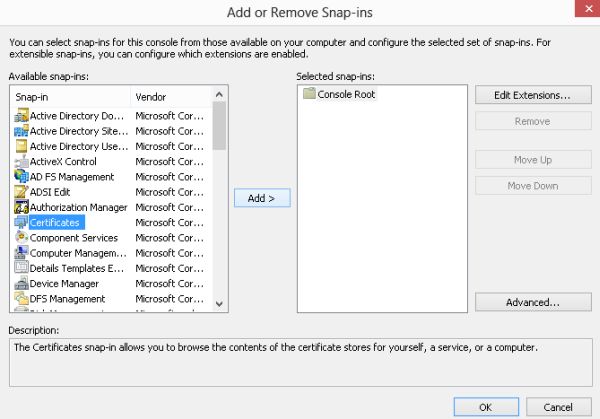Click the snap-in list scroll down arrow
Viewport: 600px width, 419px height.
(219, 304)
